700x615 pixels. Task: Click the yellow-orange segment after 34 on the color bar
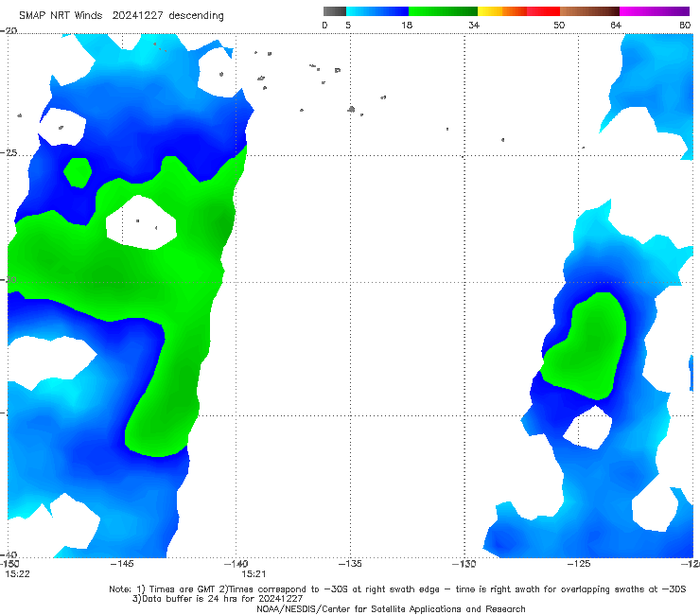(501, 11)
